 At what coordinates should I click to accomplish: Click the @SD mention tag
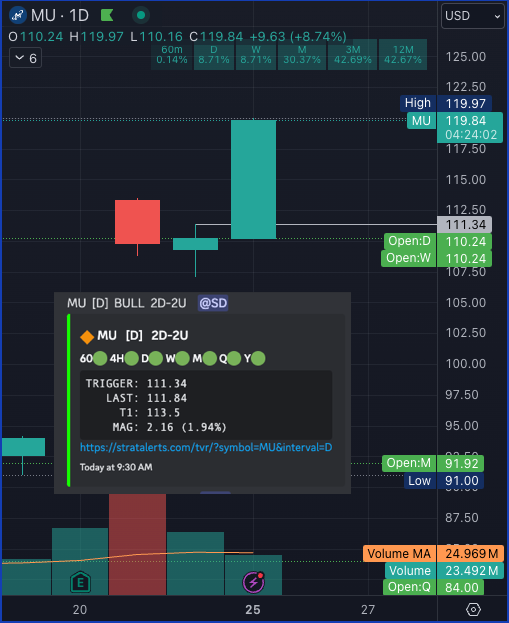pos(213,303)
